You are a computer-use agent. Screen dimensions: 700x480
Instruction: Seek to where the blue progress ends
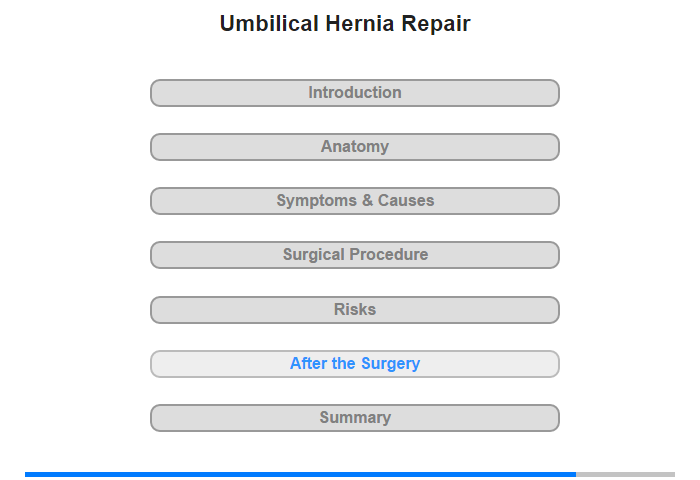pyautogui.click(x=576, y=474)
